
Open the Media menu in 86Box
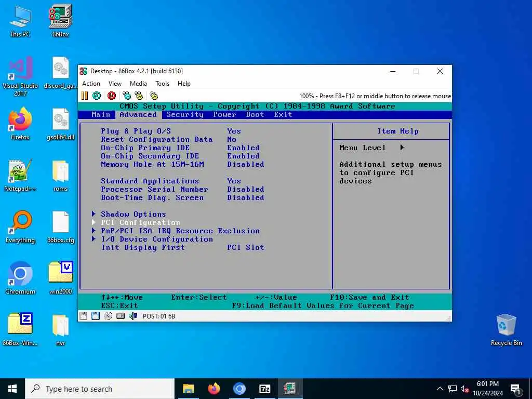(138, 84)
